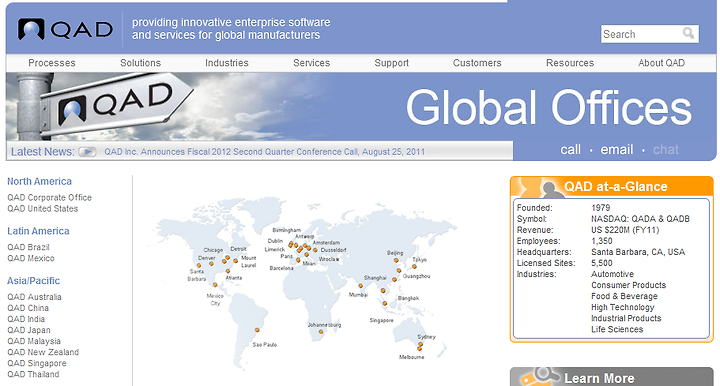Click the Johannesburg map marker
The height and width of the screenshot is (386, 720).
(x=321, y=331)
